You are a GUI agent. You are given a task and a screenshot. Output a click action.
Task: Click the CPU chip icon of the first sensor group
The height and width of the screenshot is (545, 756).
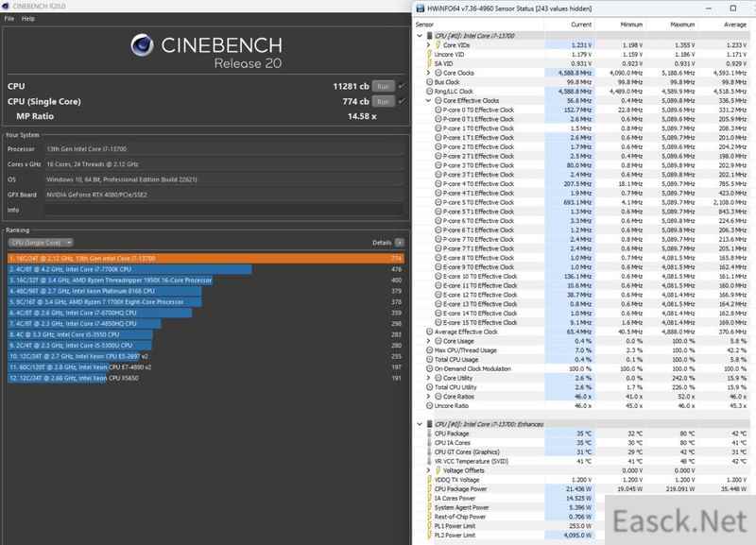(x=429, y=36)
